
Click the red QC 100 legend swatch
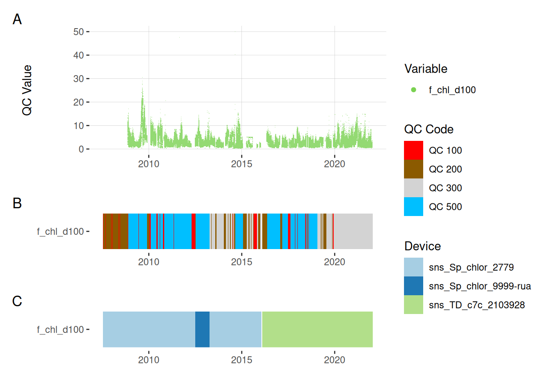pos(413,150)
